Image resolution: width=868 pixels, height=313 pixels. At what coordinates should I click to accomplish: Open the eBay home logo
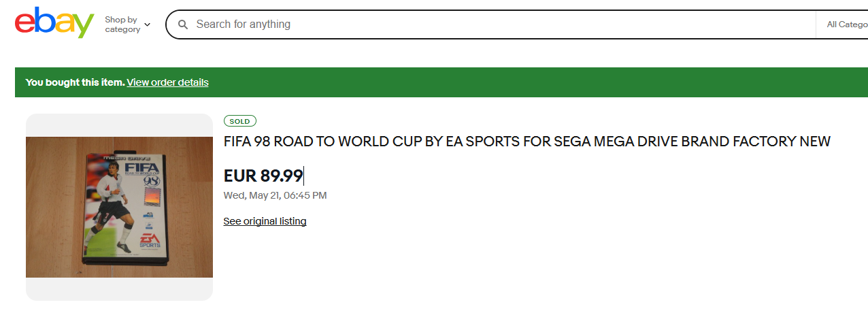pos(54,24)
